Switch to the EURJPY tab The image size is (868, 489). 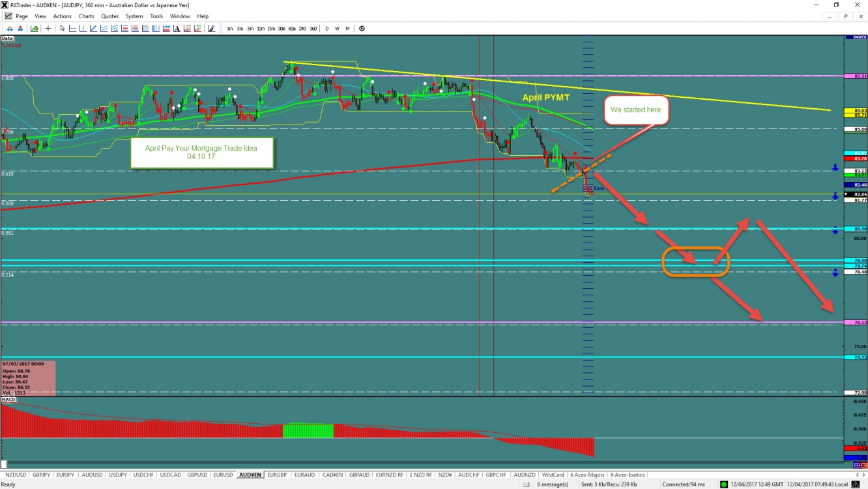(65, 475)
